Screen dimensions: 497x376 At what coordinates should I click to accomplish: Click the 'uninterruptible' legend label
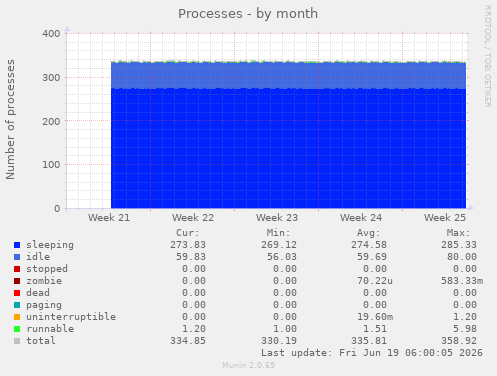[71, 317]
